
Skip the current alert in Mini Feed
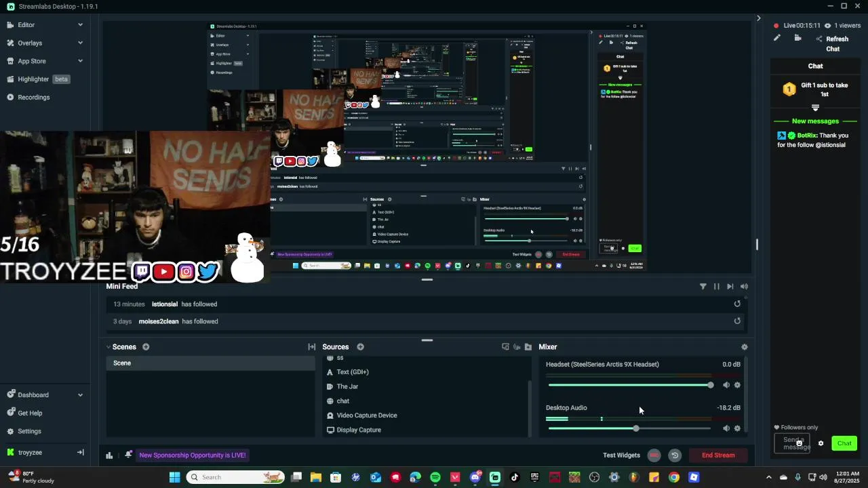(730, 287)
